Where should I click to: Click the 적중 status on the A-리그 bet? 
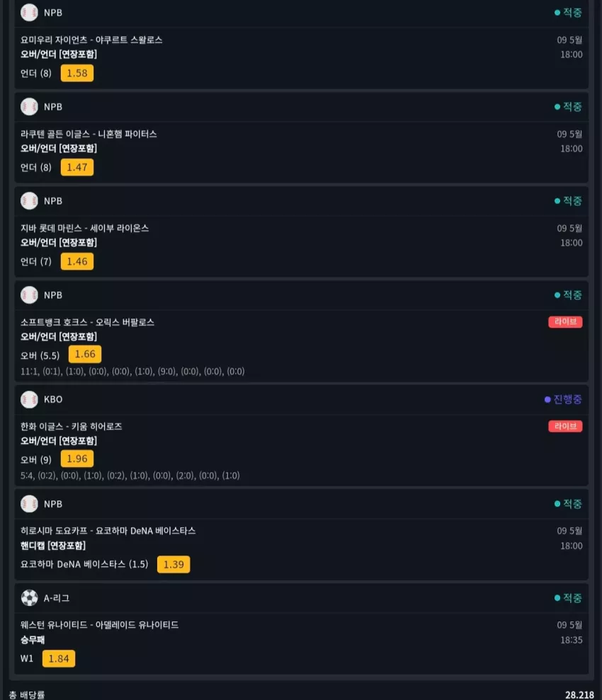click(568, 598)
